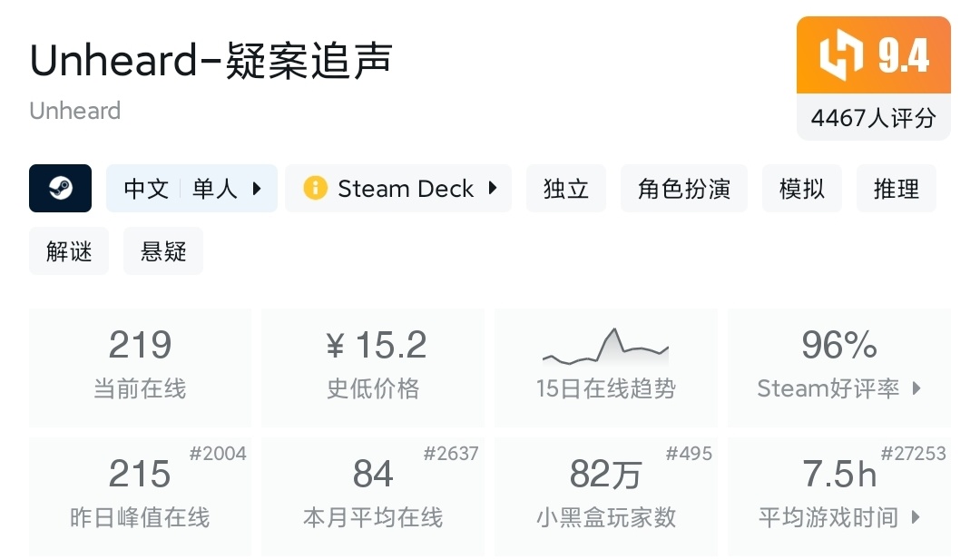Expand Steam Deck compatibility arrow
The height and width of the screenshot is (559, 980).
click(x=493, y=189)
